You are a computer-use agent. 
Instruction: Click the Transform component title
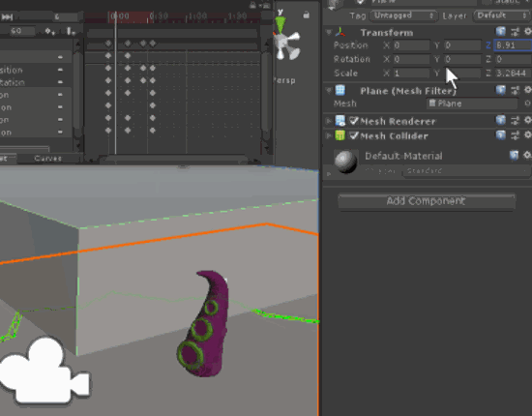point(387,33)
